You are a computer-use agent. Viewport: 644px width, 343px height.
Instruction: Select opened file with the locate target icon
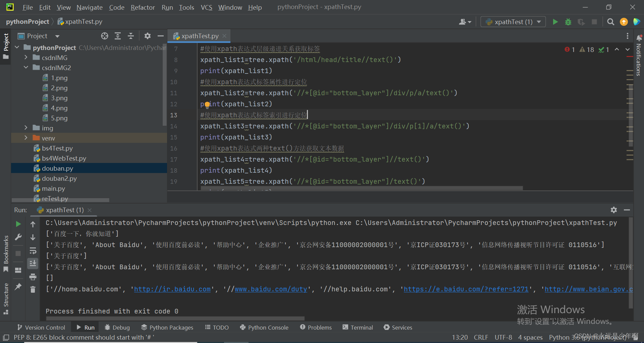[105, 36]
